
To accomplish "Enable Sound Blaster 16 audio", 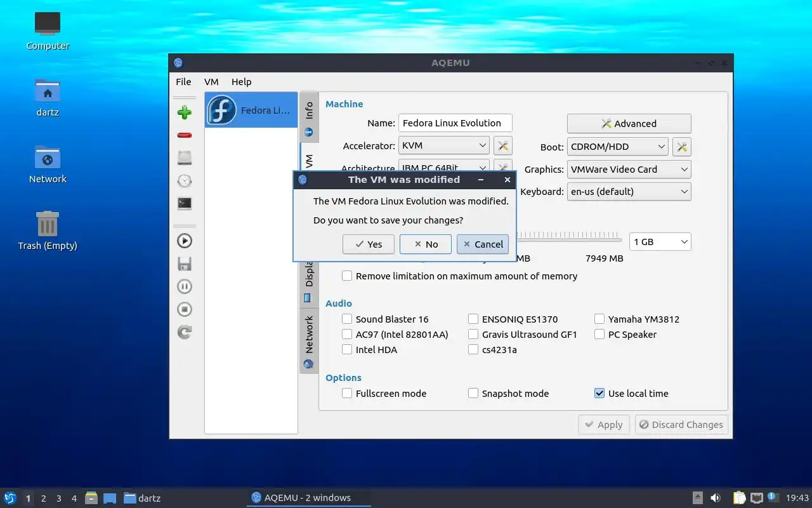I will 347,319.
